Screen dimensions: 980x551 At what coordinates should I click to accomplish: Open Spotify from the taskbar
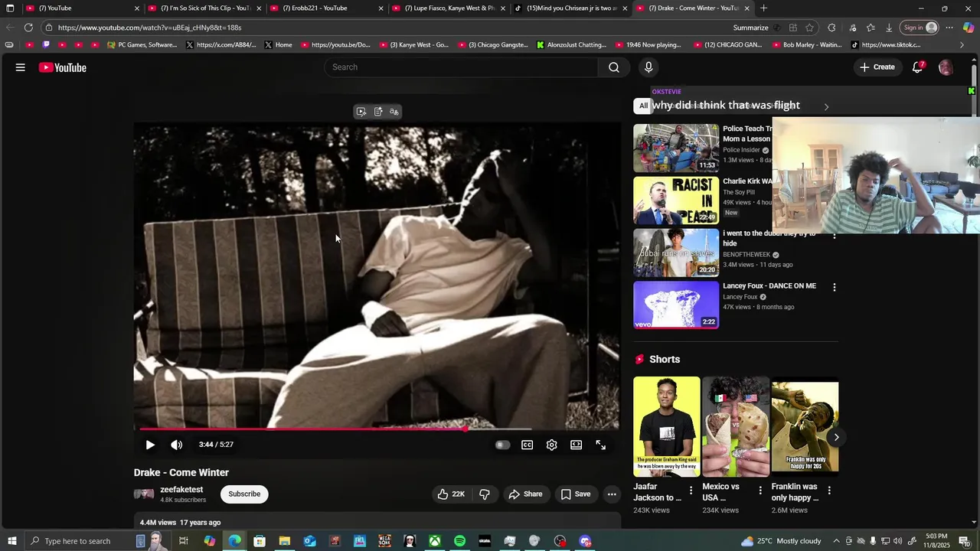(459, 541)
